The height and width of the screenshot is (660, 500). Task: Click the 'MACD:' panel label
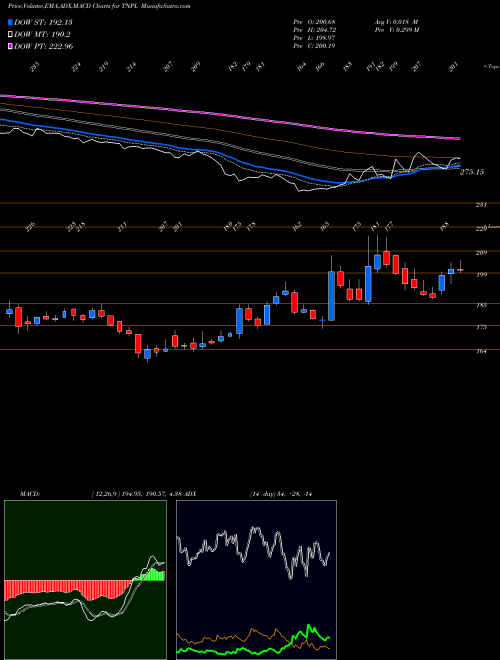[29, 494]
